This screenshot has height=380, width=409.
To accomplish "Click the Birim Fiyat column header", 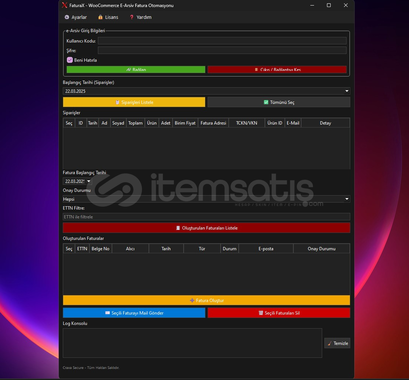I will (185, 123).
